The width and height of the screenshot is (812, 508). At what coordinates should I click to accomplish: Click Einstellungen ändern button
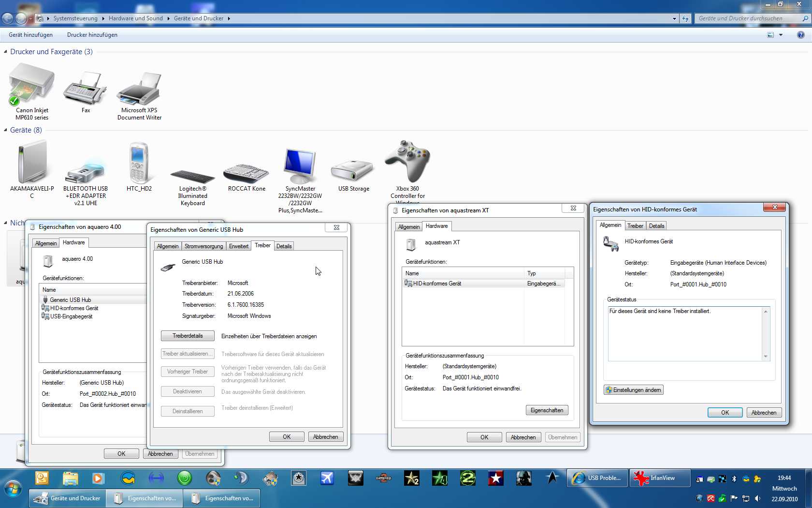633,390
